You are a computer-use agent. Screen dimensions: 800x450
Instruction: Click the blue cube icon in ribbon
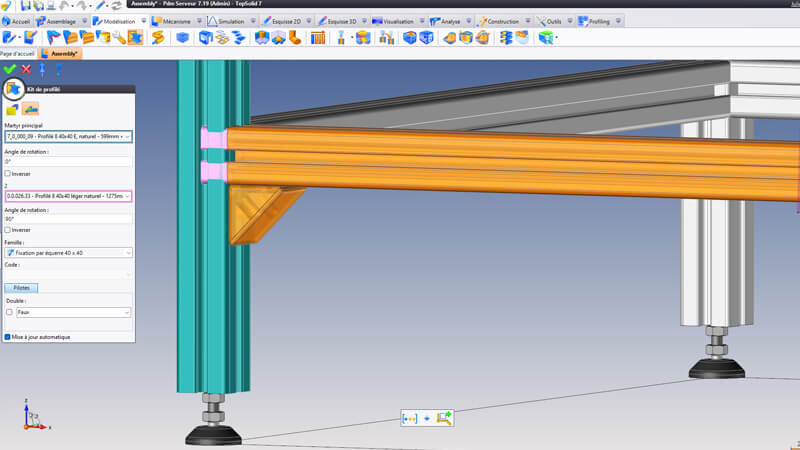[182, 38]
